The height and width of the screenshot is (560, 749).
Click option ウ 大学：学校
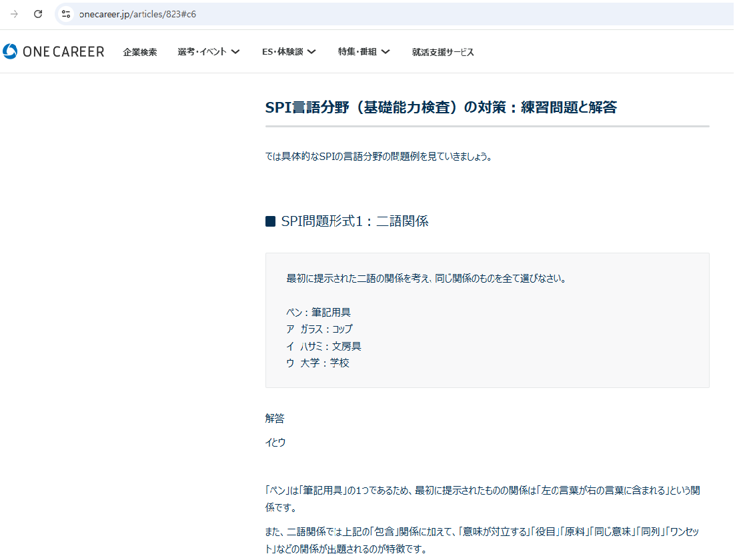click(x=317, y=363)
